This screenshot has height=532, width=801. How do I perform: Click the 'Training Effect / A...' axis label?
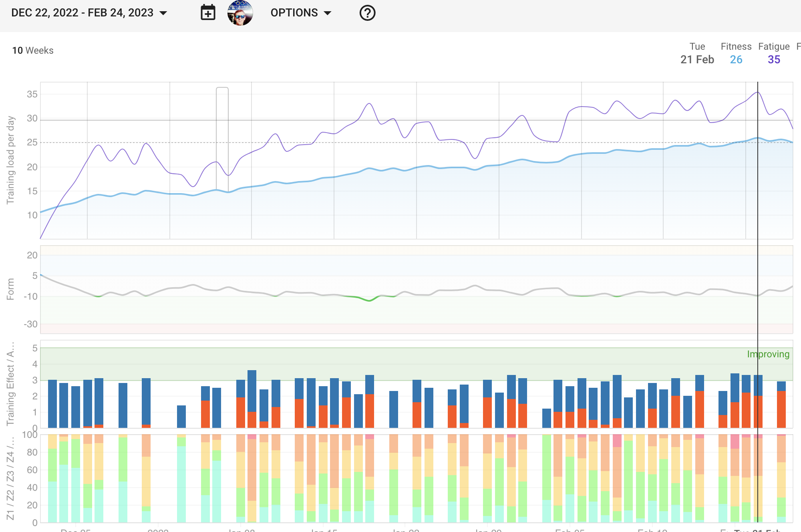tap(10, 383)
